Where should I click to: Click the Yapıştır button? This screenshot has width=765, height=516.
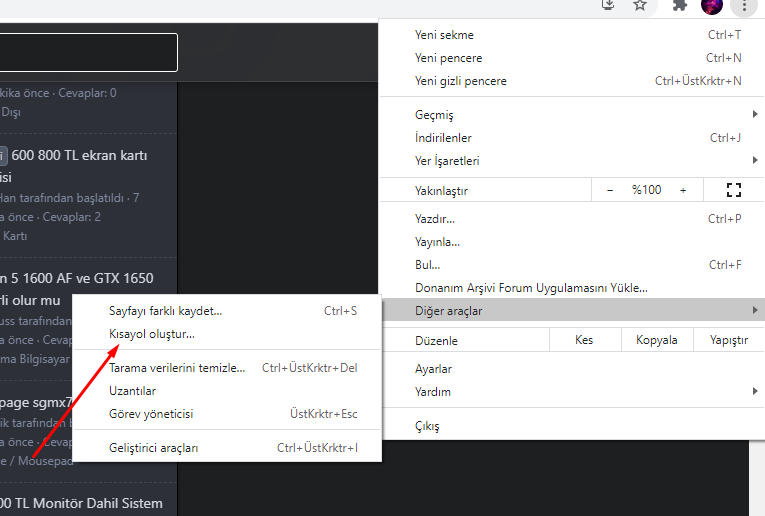click(x=728, y=340)
